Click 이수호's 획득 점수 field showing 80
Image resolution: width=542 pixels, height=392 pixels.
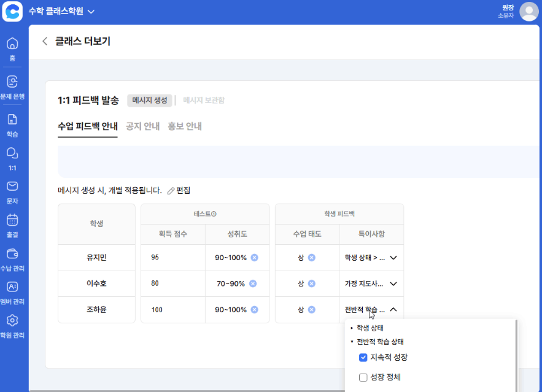[x=173, y=283]
